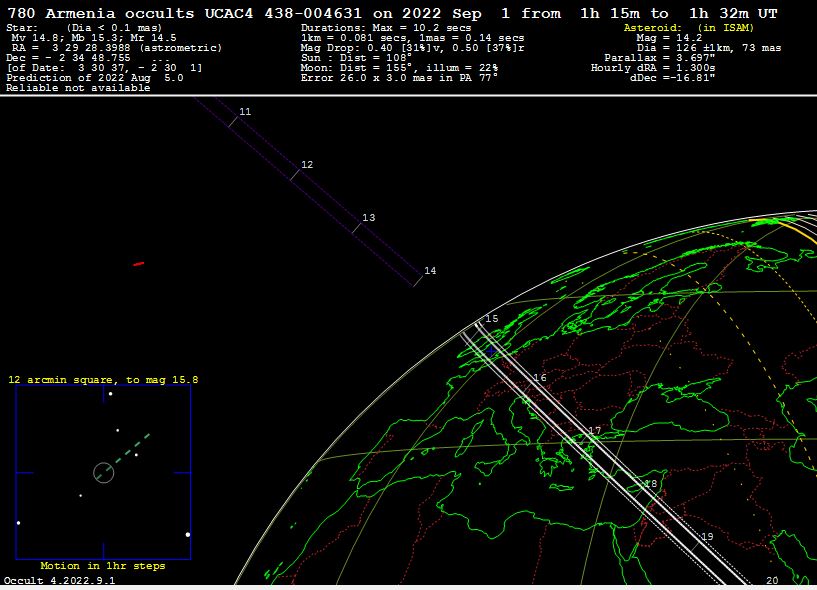Click the 14 minute marker label
The width and height of the screenshot is (817, 590).
(x=430, y=271)
